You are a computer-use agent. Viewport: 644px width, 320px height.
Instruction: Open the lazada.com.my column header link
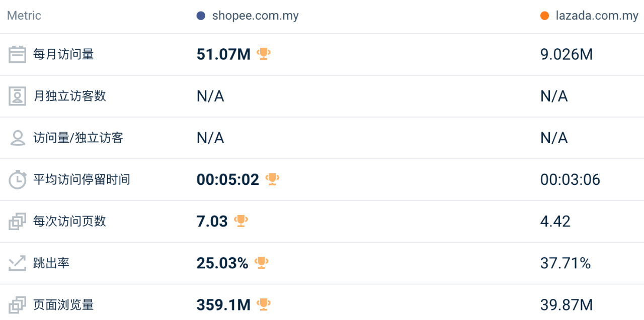pos(597,16)
